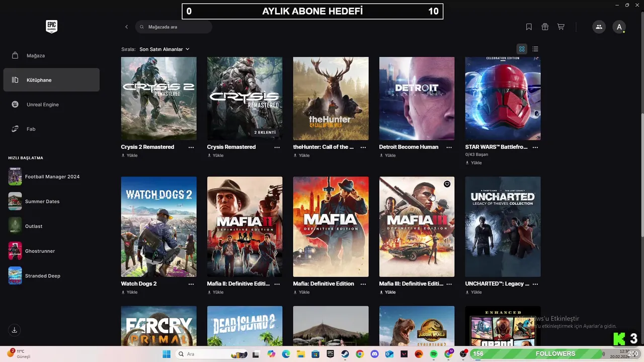Screen dimensions: 644x362
Task: Install Watch Dogs 2 with Yükle
Action: click(x=129, y=292)
